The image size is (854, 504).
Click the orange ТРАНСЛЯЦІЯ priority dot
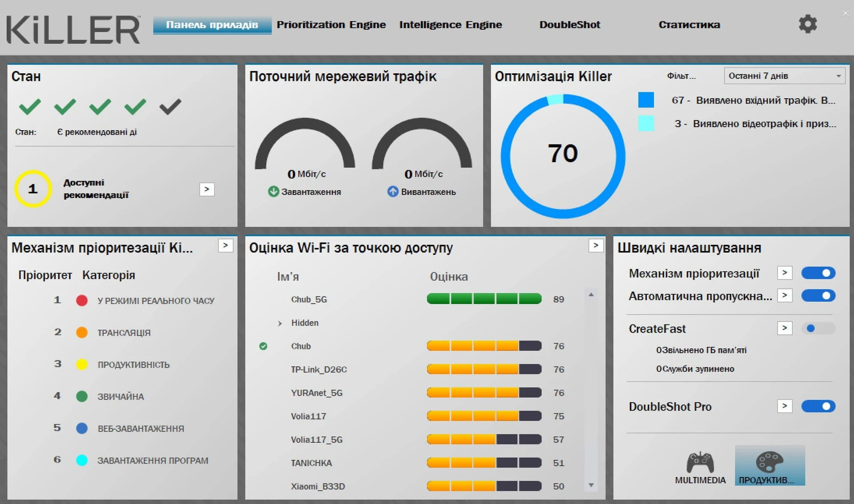[x=82, y=332]
